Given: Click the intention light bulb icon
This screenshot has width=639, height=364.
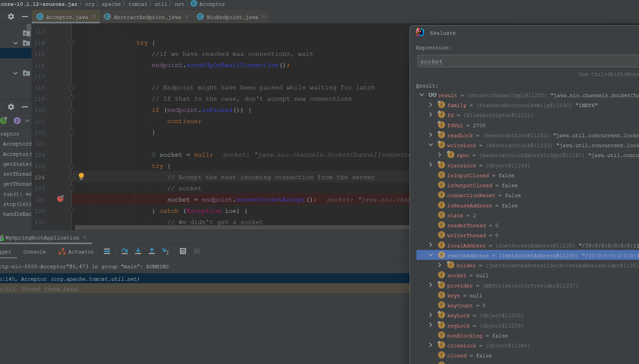Looking at the screenshot, I should tap(81, 176).
